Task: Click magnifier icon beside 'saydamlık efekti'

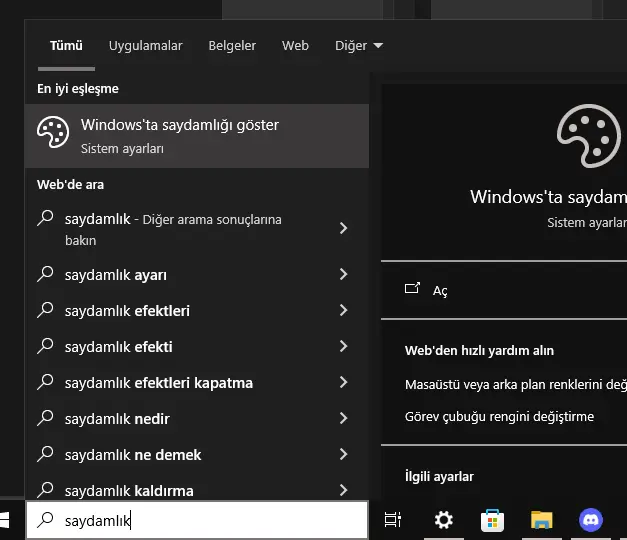Action: coord(45,346)
